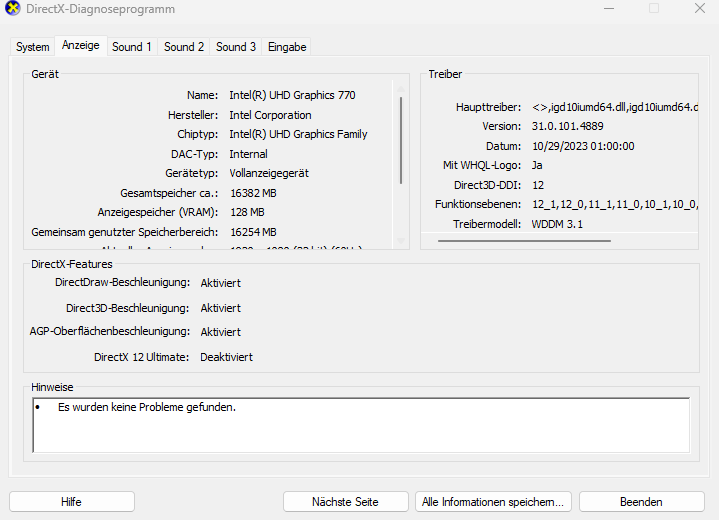This screenshot has width=719, height=520.
Task: Close the DirectX-Diagnoseprogramm window
Action: coord(700,9)
